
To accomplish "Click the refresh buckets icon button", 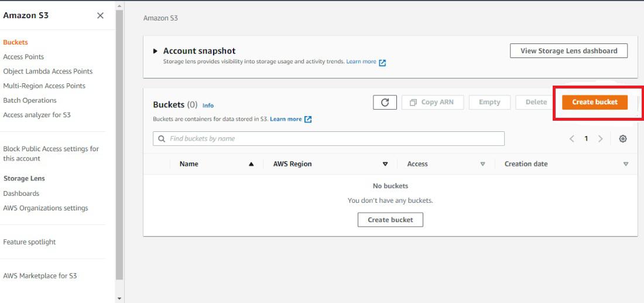I will [385, 102].
